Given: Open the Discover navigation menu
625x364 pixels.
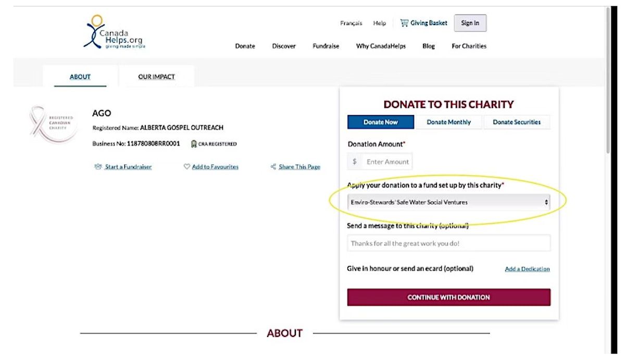Looking at the screenshot, I should click(x=284, y=46).
